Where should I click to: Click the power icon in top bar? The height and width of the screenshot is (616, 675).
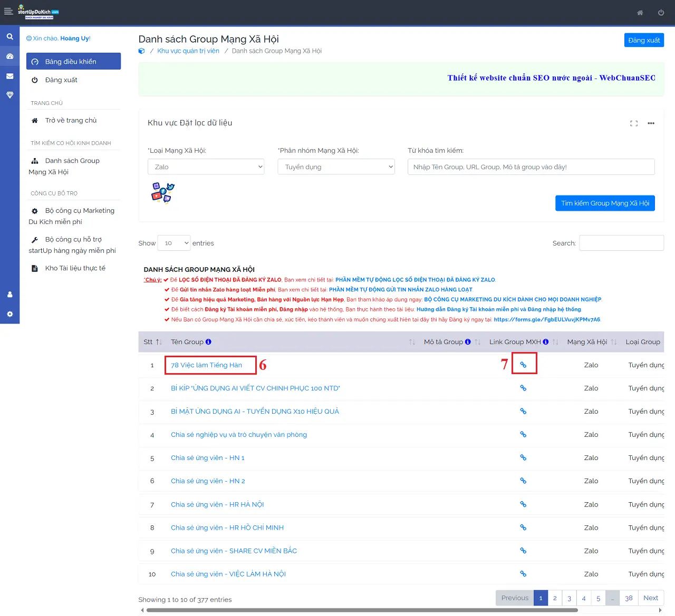coord(661,13)
